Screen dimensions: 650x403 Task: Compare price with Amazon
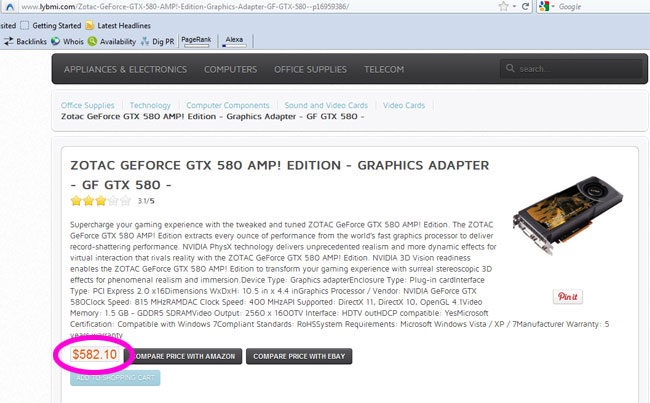(x=183, y=356)
